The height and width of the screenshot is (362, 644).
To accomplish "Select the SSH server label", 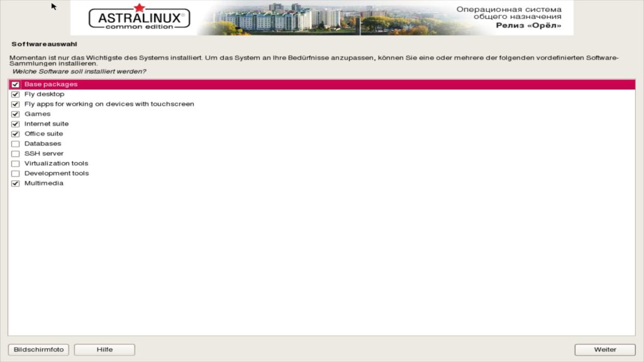I will coord(44,153).
